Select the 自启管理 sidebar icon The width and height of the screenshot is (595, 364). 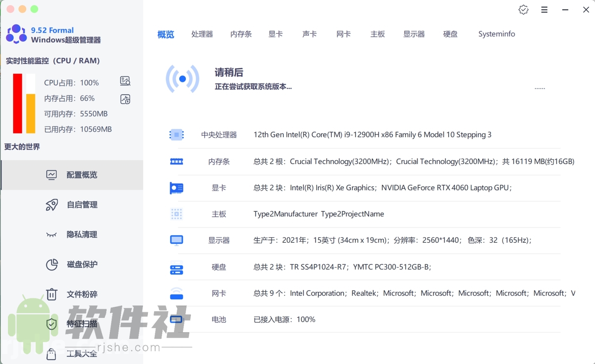(52, 205)
